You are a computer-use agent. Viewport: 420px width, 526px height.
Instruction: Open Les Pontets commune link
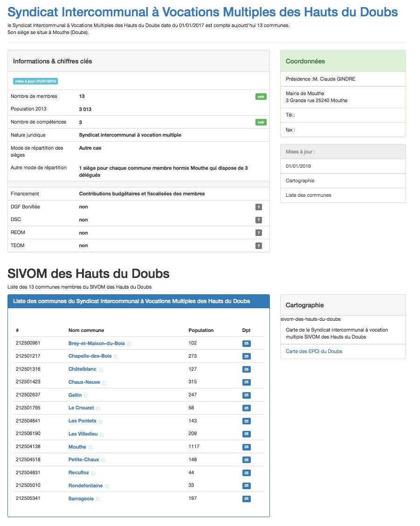click(82, 421)
